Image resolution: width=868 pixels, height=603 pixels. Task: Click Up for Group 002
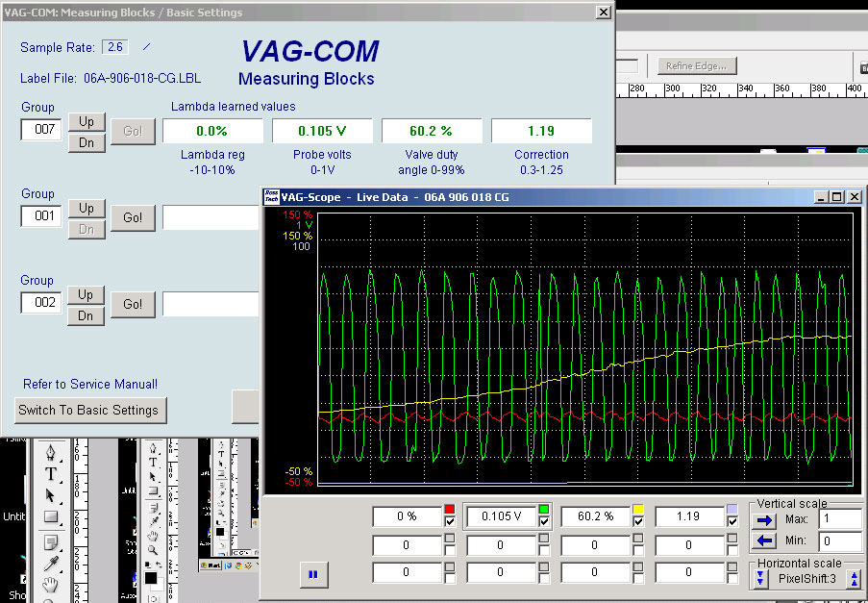tap(87, 294)
